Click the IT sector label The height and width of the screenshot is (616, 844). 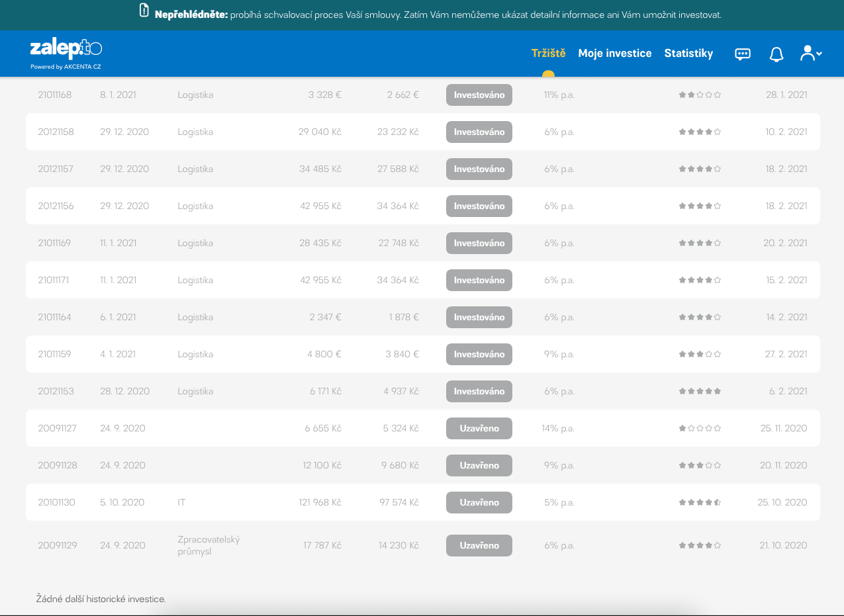181,502
